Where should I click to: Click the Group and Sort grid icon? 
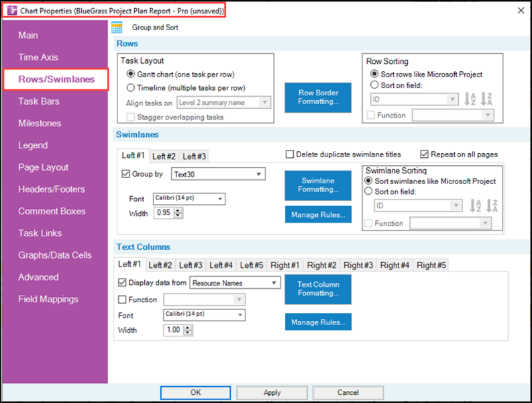point(117,28)
